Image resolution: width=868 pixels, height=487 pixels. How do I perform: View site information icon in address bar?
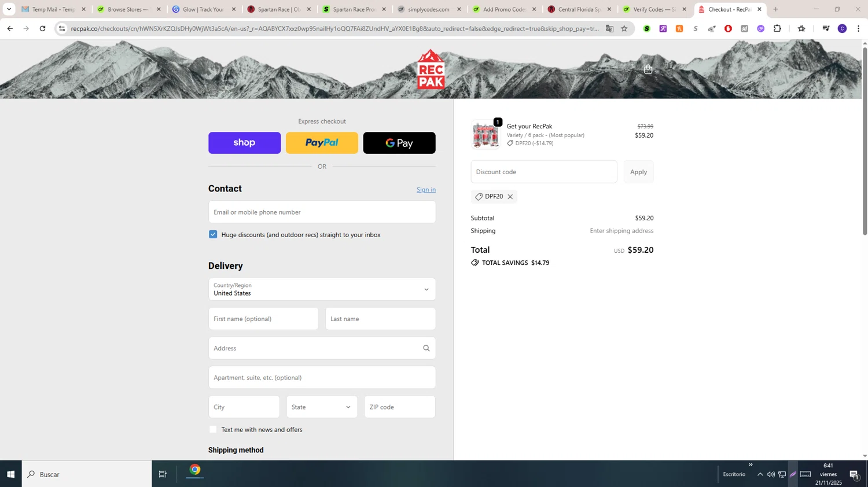point(62,28)
